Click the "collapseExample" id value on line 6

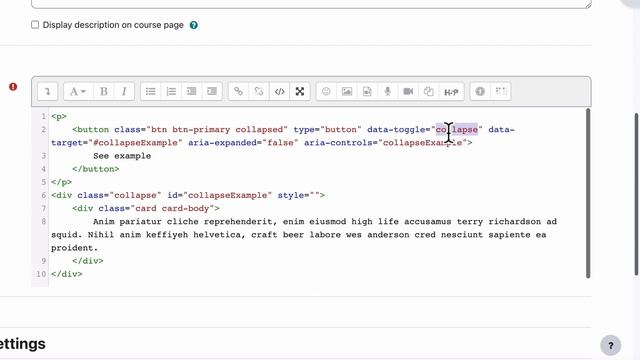pos(227,195)
